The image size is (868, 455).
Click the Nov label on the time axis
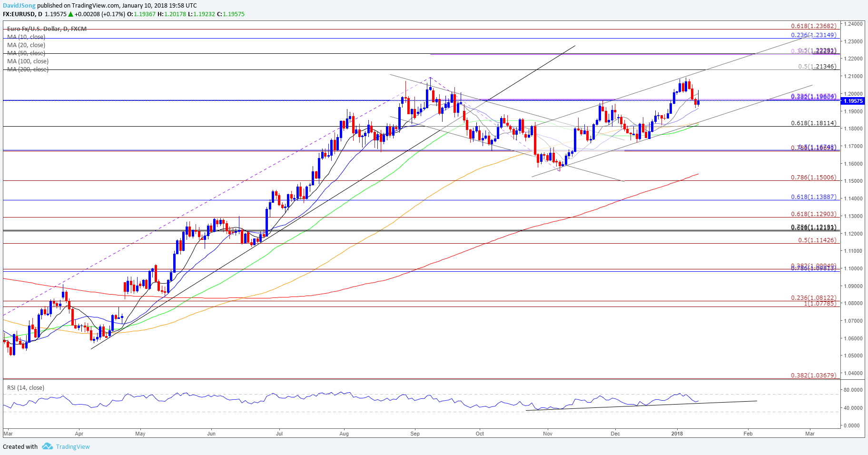[x=548, y=434]
